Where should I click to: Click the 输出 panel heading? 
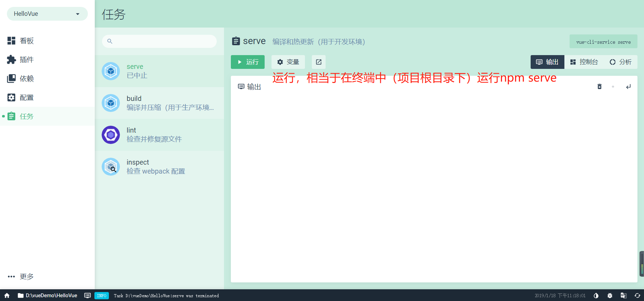pyautogui.click(x=249, y=87)
